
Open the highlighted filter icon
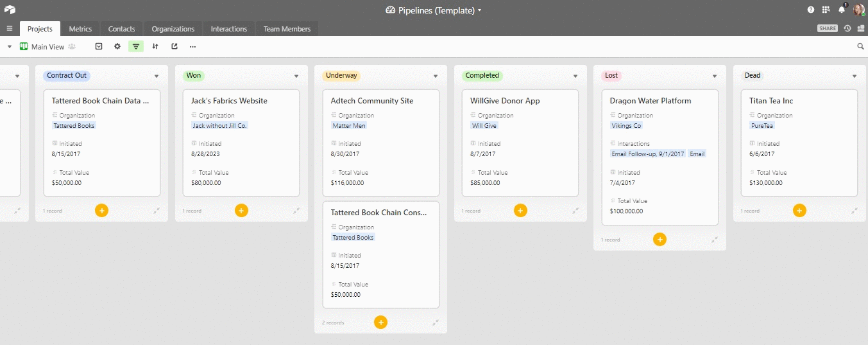click(x=136, y=46)
